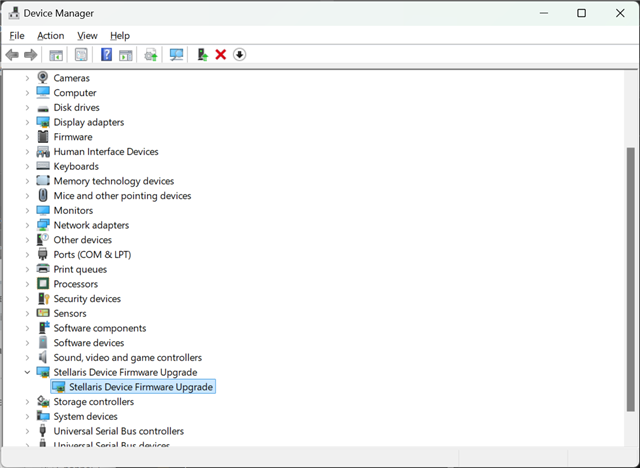Screen dimensions: 640x468
Task: Click the Enable device toolbar icon
Action: coord(202,55)
